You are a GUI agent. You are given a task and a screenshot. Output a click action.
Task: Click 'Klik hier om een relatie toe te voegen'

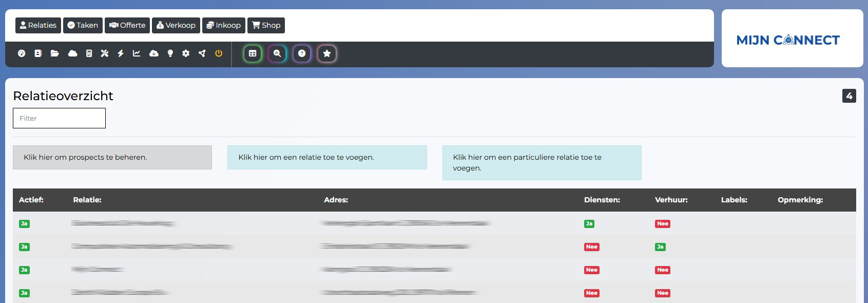click(x=327, y=157)
